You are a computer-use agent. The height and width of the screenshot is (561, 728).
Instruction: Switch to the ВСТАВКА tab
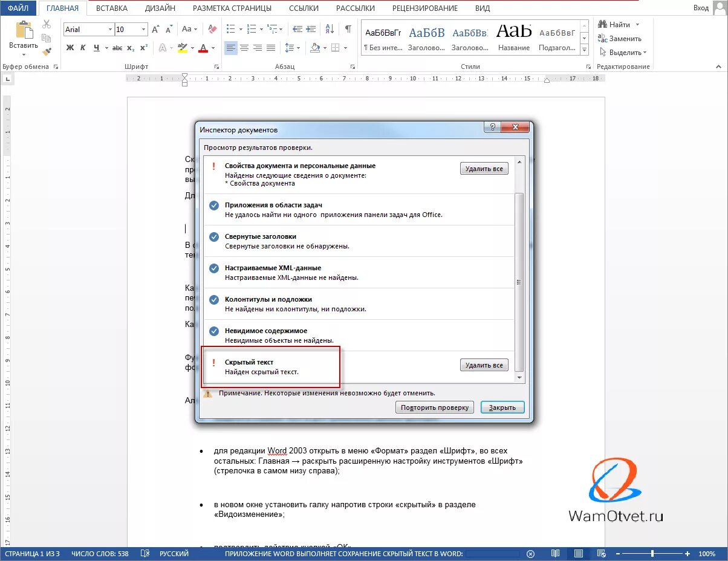pyautogui.click(x=112, y=8)
